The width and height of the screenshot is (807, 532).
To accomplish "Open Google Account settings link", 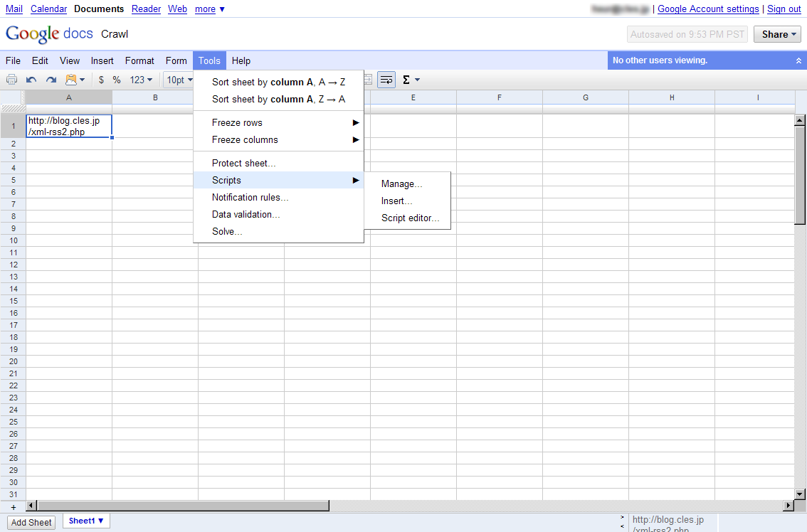I will tap(708, 9).
